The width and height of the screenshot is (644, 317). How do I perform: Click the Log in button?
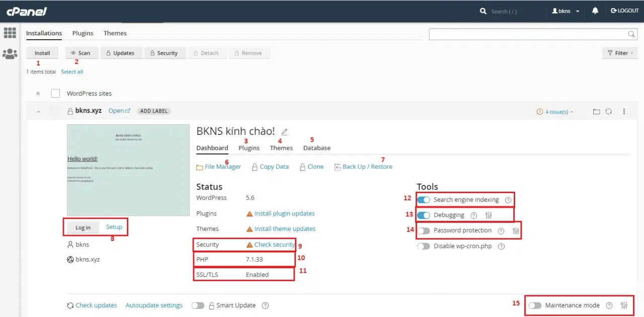click(x=83, y=227)
